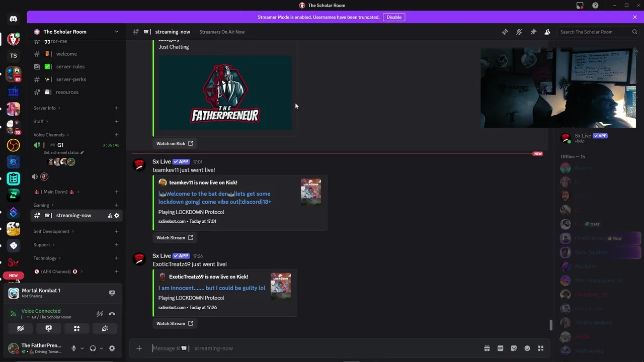Toggle microphone mute in user panel
This screenshot has width=644, height=362.
click(x=74, y=348)
